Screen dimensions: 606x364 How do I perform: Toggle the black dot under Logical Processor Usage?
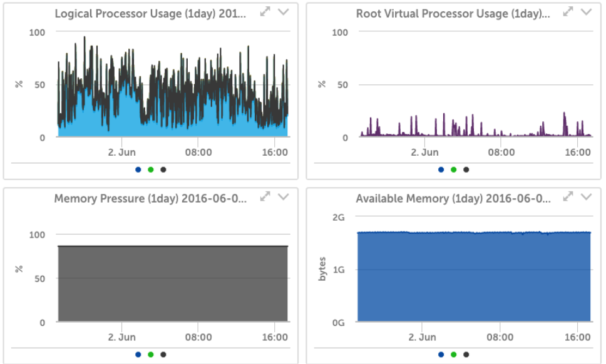point(163,169)
